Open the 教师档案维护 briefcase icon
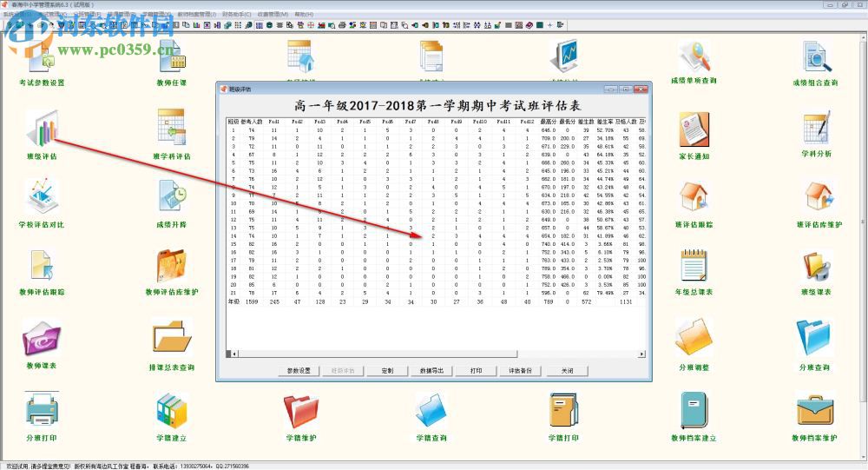Viewport: 868px width, 470px height. pos(814,411)
